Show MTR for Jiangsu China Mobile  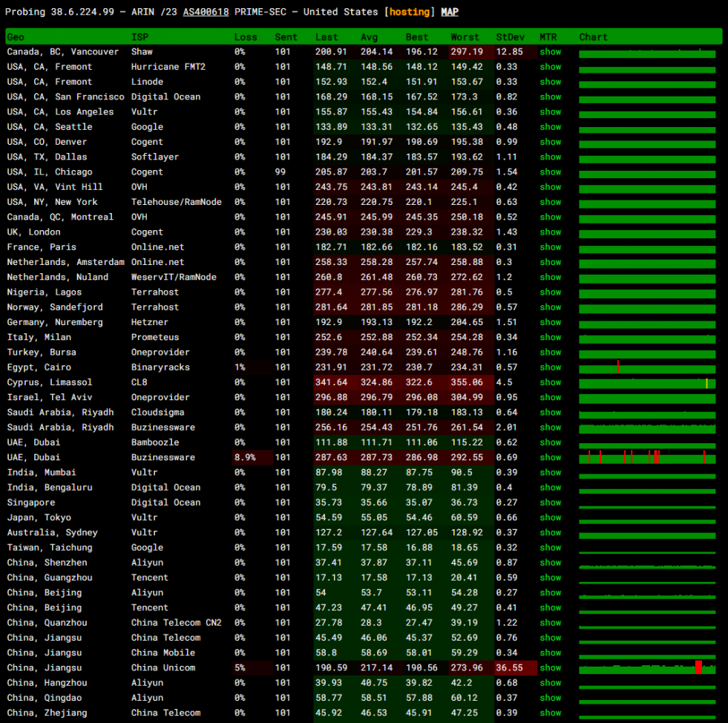[550, 652]
